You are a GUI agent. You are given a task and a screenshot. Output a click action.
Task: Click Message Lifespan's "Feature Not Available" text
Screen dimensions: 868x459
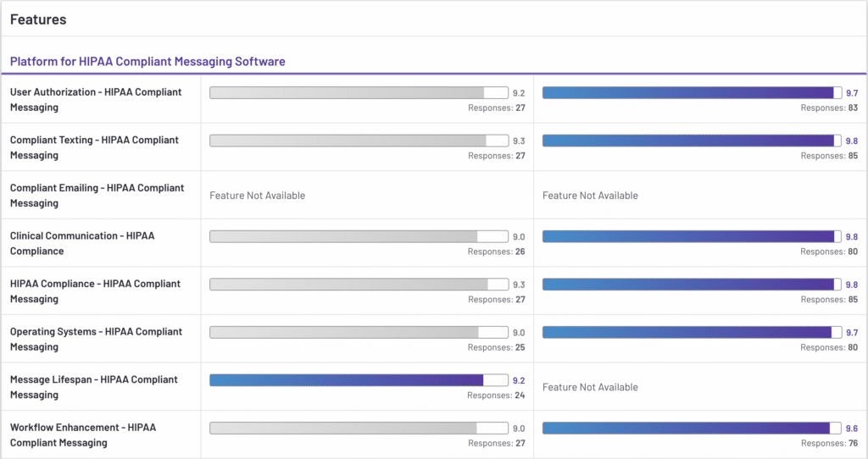click(x=590, y=387)
